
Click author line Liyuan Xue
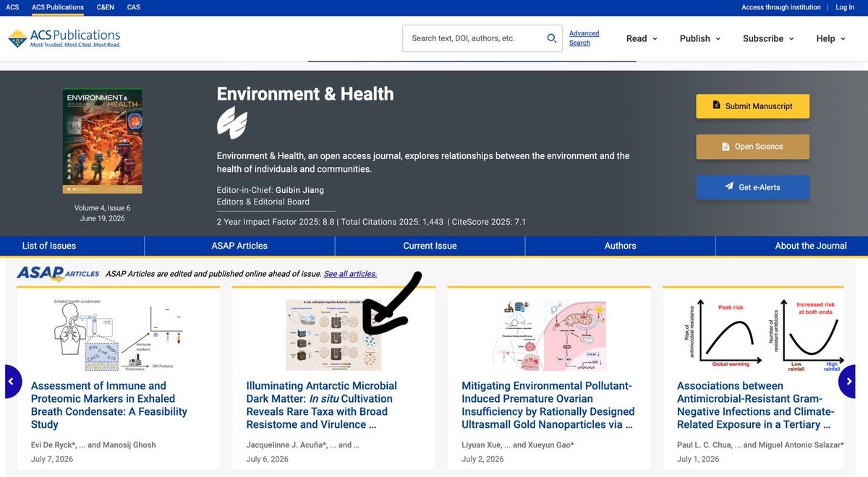518,444
